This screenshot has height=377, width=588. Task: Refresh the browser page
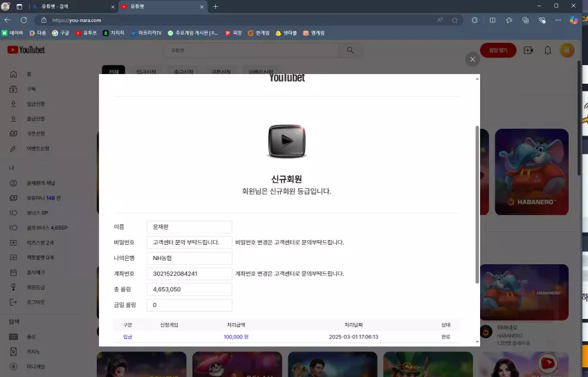pos(24,20)
